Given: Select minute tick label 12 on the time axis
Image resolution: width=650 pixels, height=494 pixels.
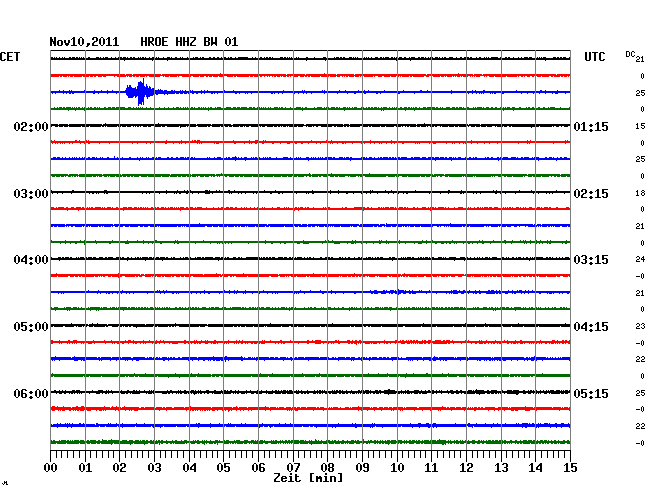Looking at the screenshot, I should coord(466,467).
